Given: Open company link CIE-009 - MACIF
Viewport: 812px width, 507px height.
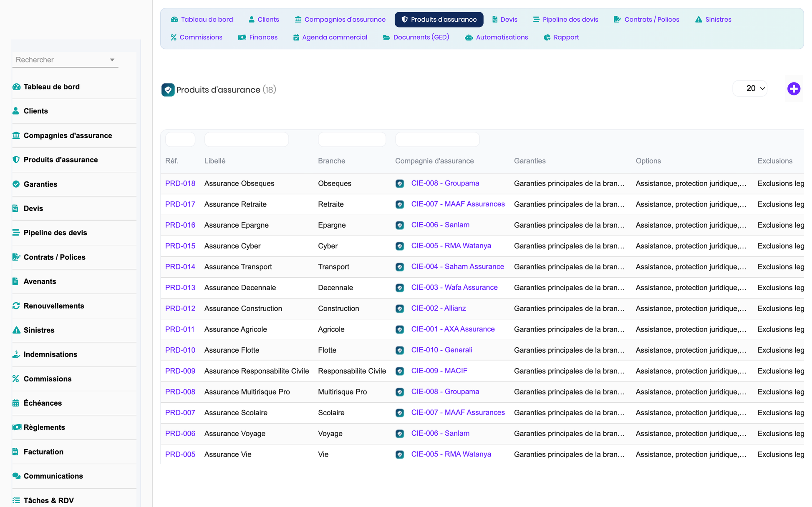Looking at the screenshot, I should (x=439, y=371).
